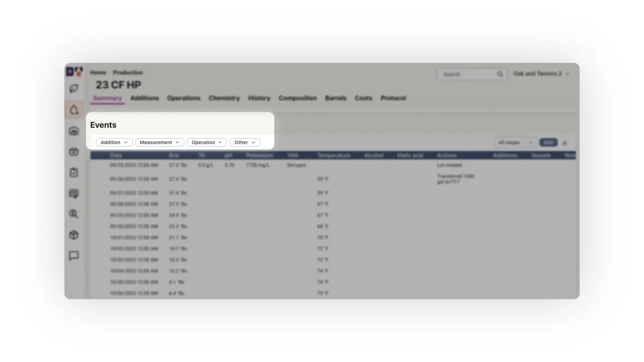
Task: Click the Temperature column header
Action: [x=334, y=156]
